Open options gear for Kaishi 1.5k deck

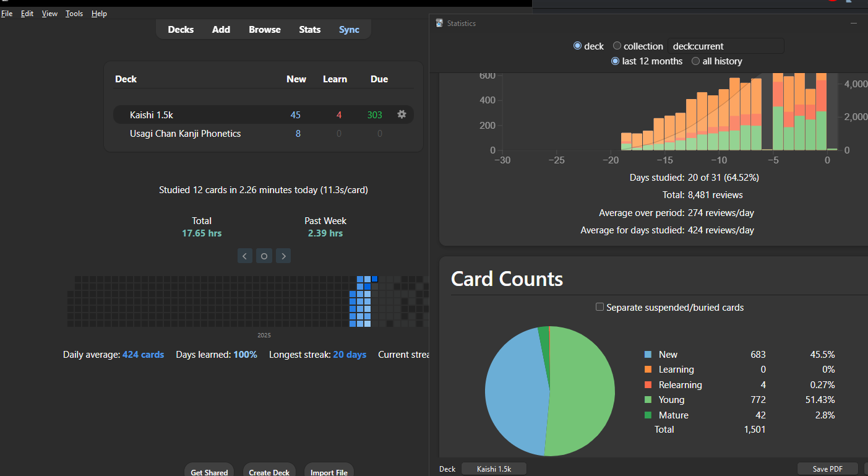coord(402,115)
